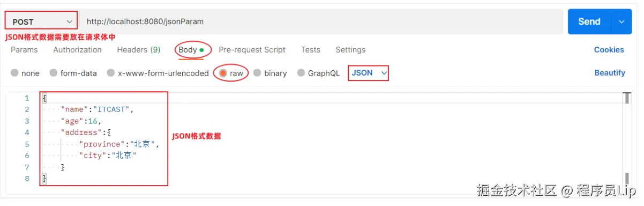Select the raw body type
The width and height of the screenshot is (644, 206).
click(x=231, y=73)
